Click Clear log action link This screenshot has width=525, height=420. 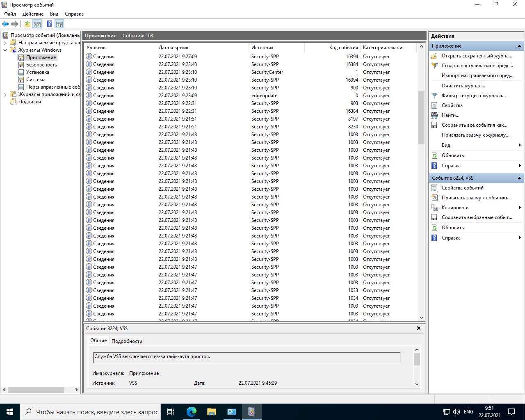click(463, 86)
